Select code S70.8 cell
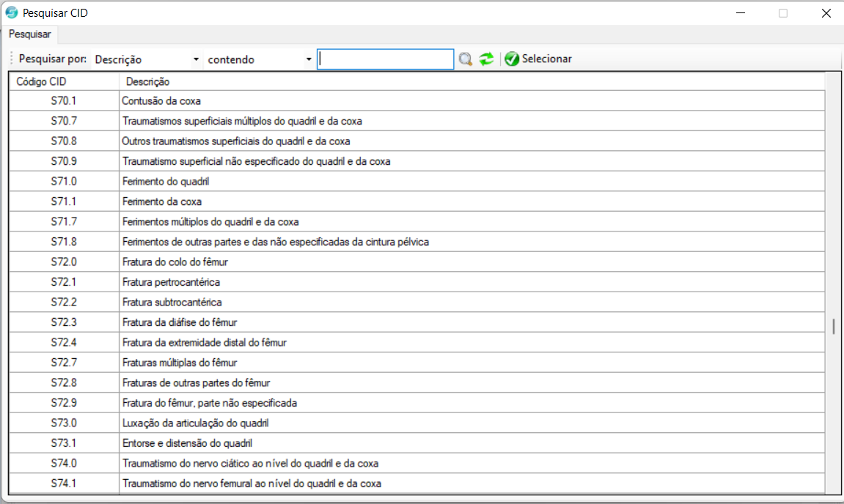Viewport: 844px width, 504px height. tap(64, 141)
